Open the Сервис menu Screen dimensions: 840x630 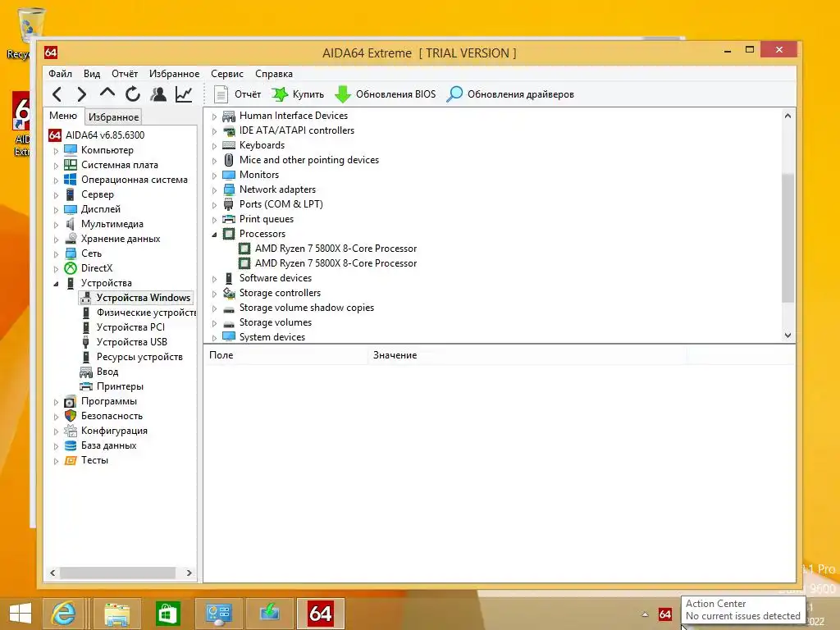point(227,74)
